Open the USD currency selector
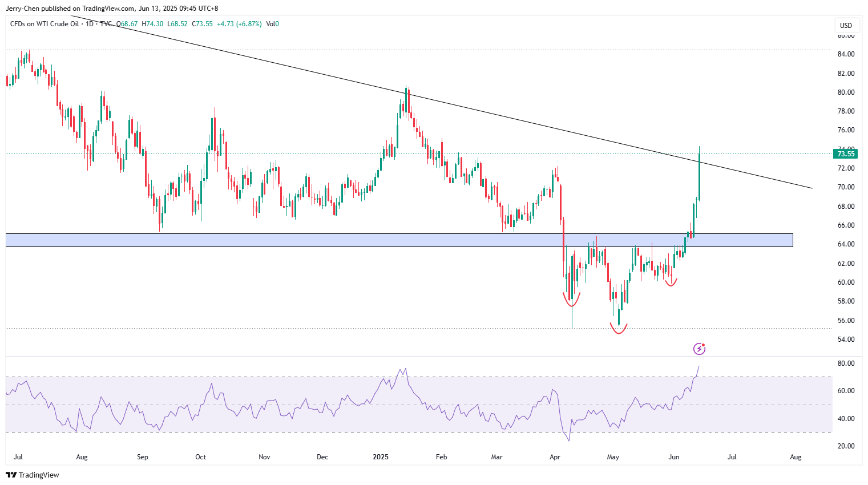This screenshot has width=868, height=485. 846,25
